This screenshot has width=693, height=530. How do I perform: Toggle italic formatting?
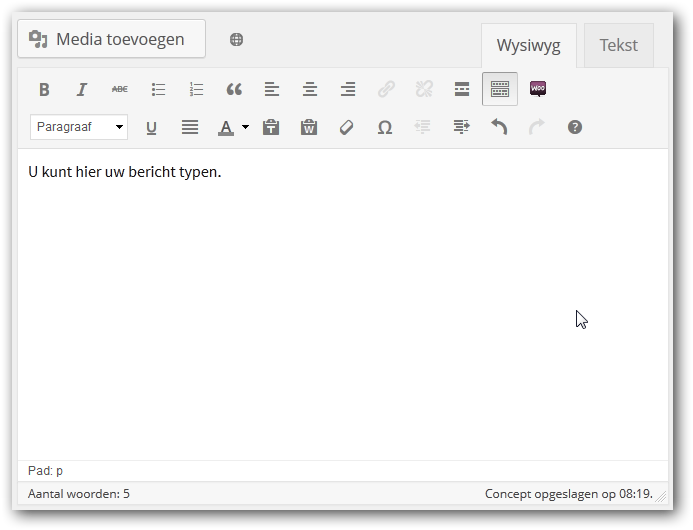point(82,89)
